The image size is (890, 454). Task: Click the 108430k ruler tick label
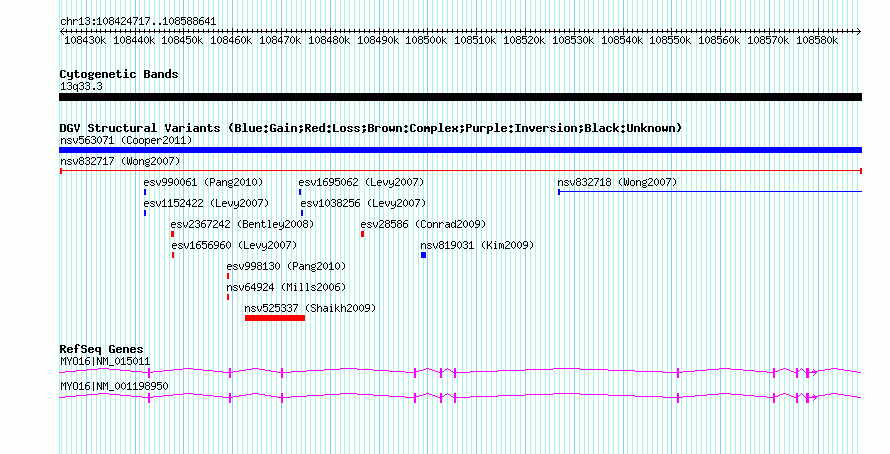click(x=85, y=40)
